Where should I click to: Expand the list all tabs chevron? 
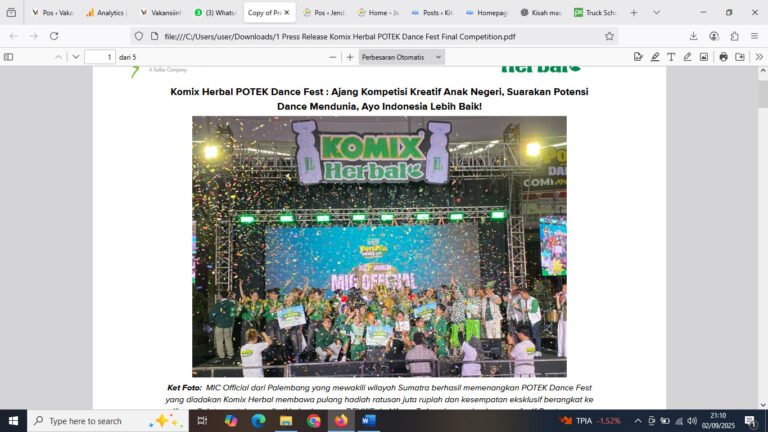(x=656, y=12)
